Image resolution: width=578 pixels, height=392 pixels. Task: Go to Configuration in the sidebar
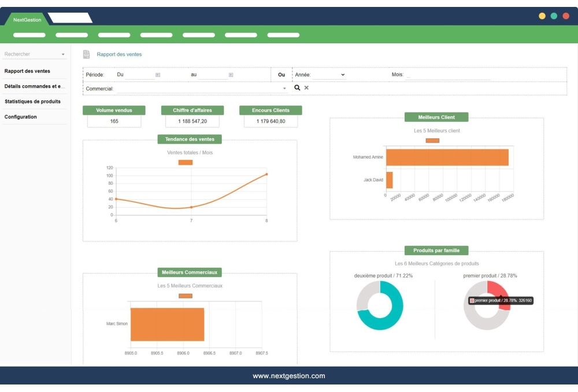tap(21, 117)
